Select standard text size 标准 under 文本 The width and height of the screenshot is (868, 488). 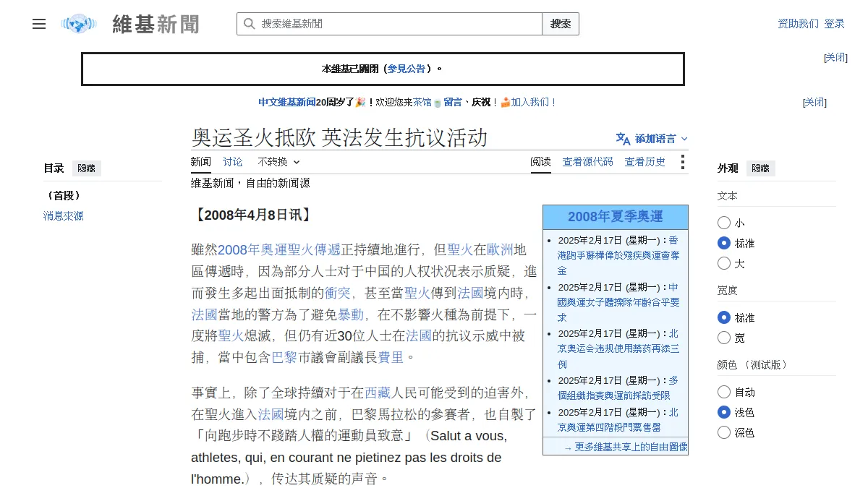click(x=724, y=243)
